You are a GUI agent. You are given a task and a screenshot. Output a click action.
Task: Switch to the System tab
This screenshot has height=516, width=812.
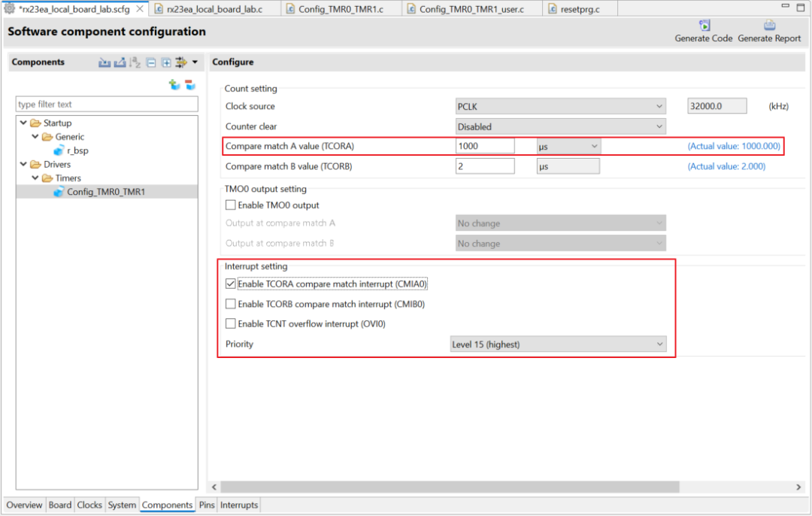(x=122, y=505)
